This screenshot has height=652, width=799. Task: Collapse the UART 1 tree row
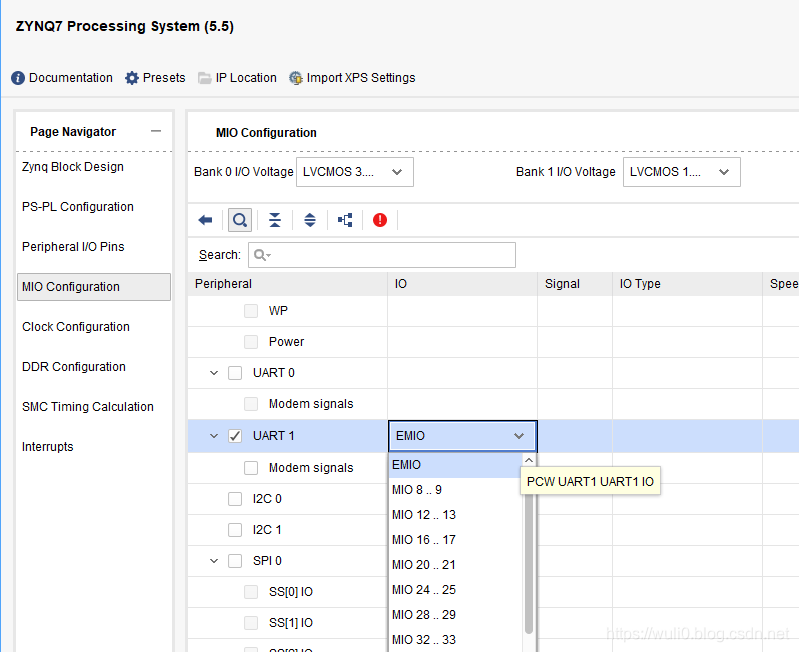click(214, 436)
